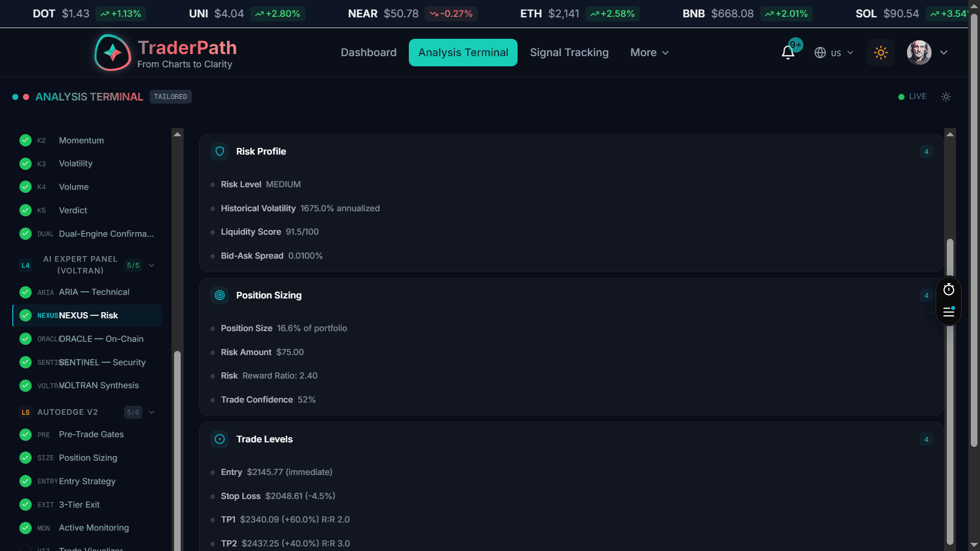
Task: Open the US language dropdown
Action: click(x=834, y=53)
